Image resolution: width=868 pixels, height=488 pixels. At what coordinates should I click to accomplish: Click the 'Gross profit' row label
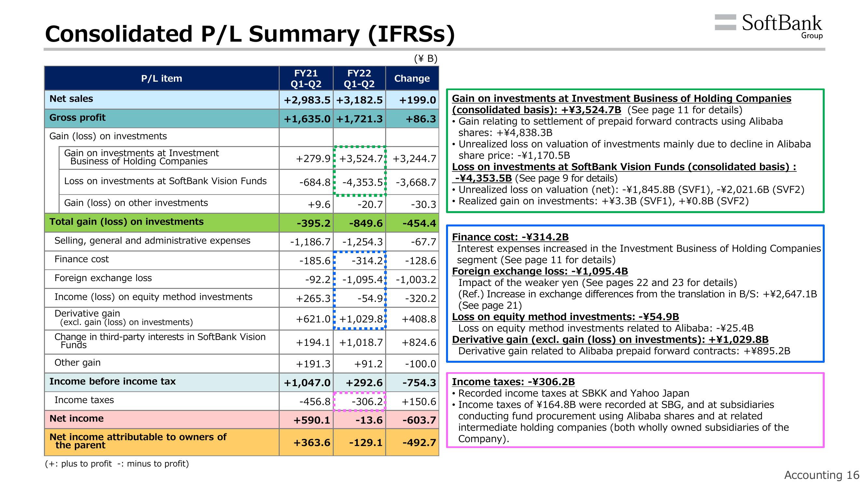[x=77, y=117]
